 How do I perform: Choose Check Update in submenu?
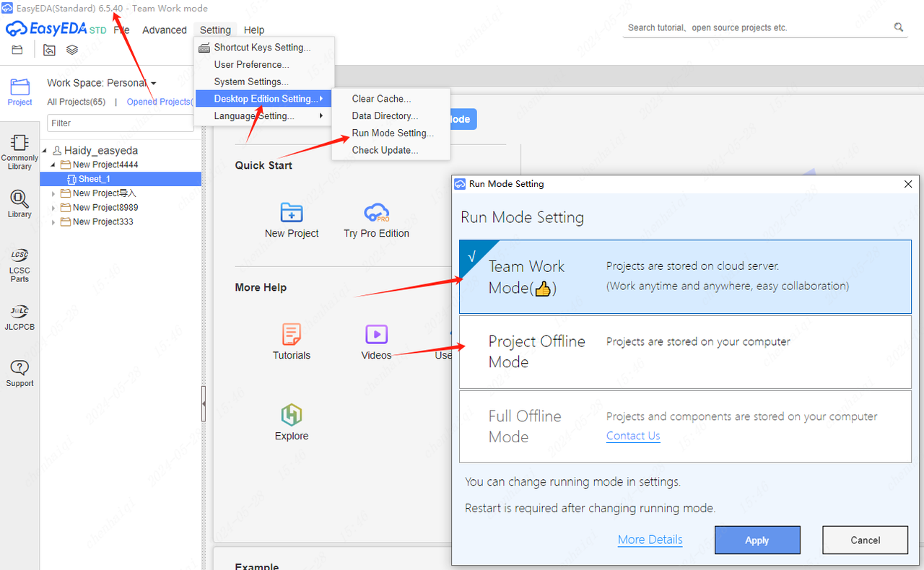point(391,151)
